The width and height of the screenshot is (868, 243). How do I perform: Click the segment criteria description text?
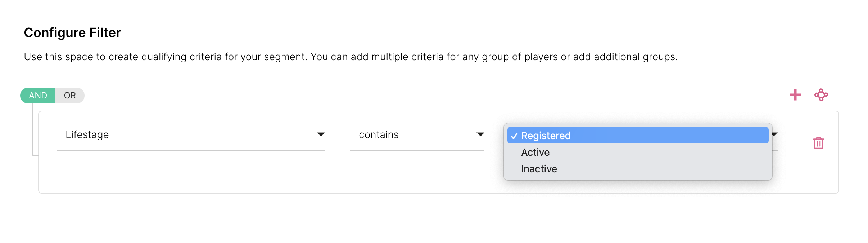point(351,57)
